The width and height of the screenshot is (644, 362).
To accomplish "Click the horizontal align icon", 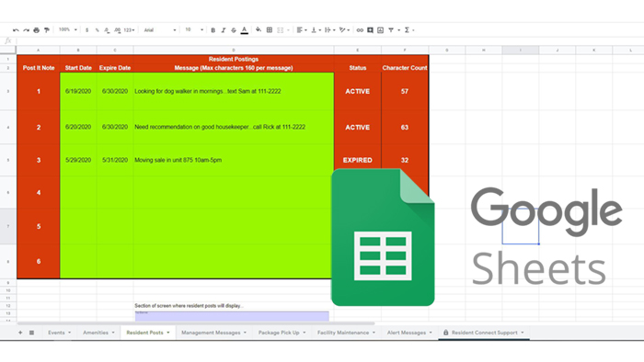I will click(300, 30).
